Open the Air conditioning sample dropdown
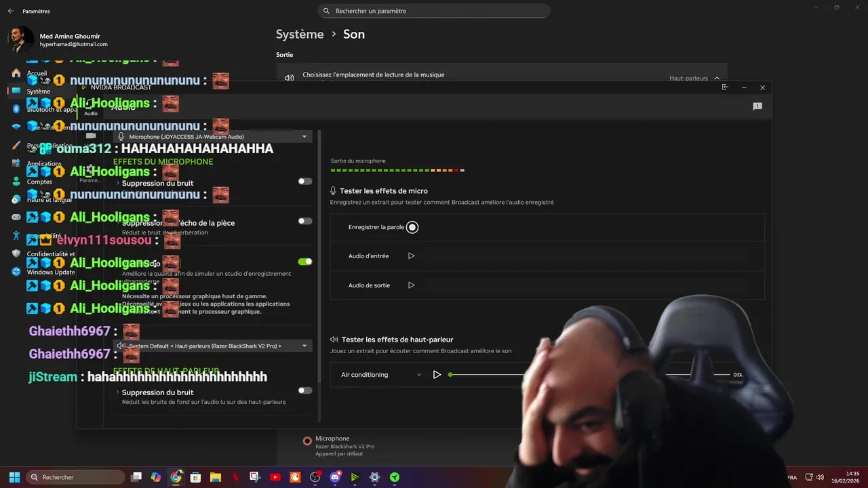Screen dimensions: 868x488 click(380, 375)
